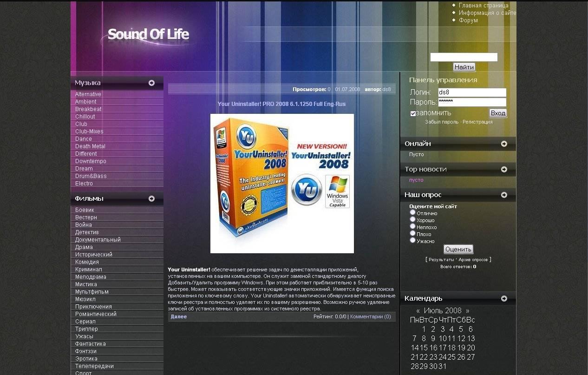The height and width of the screenshot is (375, 588).
Task: Click the Результаты poll link
Action: [441, 260]
